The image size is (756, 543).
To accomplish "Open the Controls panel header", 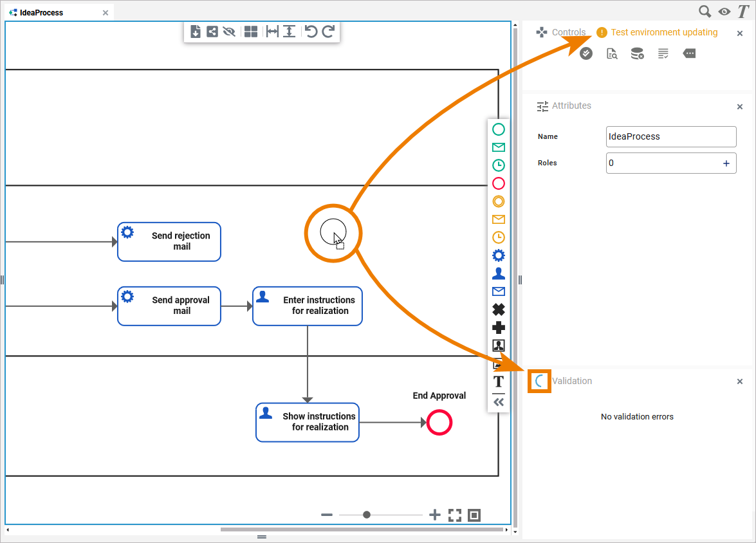I will point(568,32).
